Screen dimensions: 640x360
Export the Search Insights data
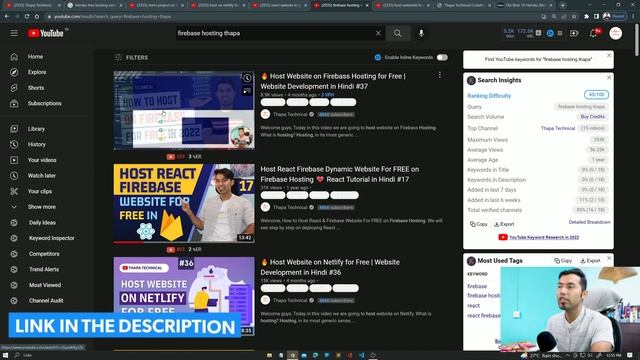(x=504, y=224)
